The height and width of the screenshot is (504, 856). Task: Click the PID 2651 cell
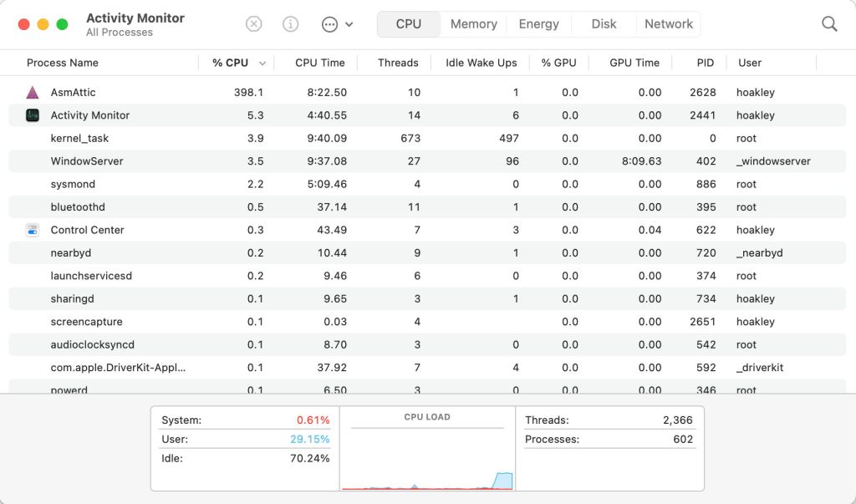coord(702,322)
